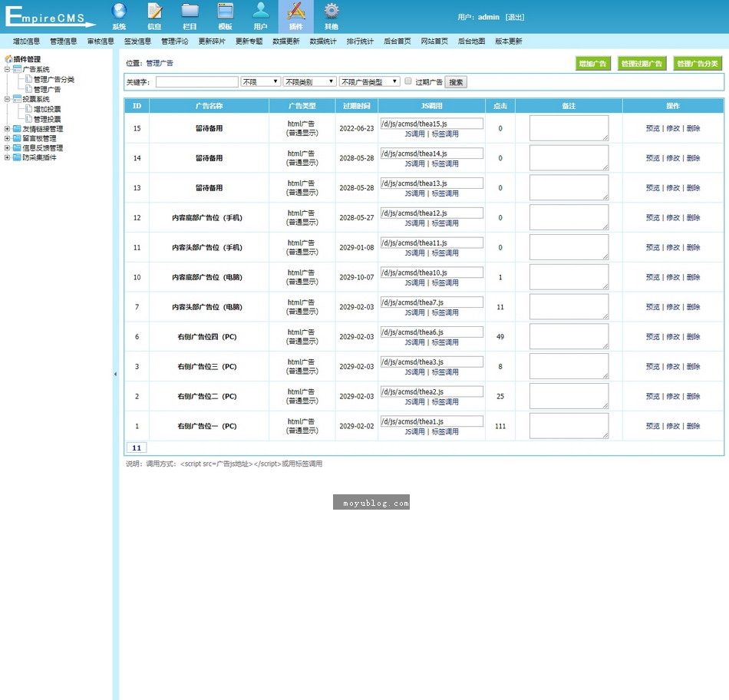The image size is (729, 700).
Task: Tick the 过期广告 checkbox
Action: click(x=408, y=81)
